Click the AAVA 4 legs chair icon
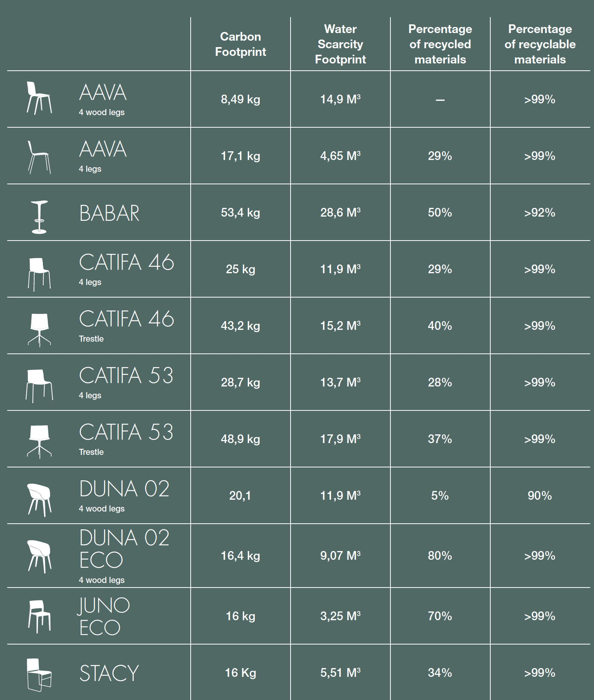 (x=39, y=157)
